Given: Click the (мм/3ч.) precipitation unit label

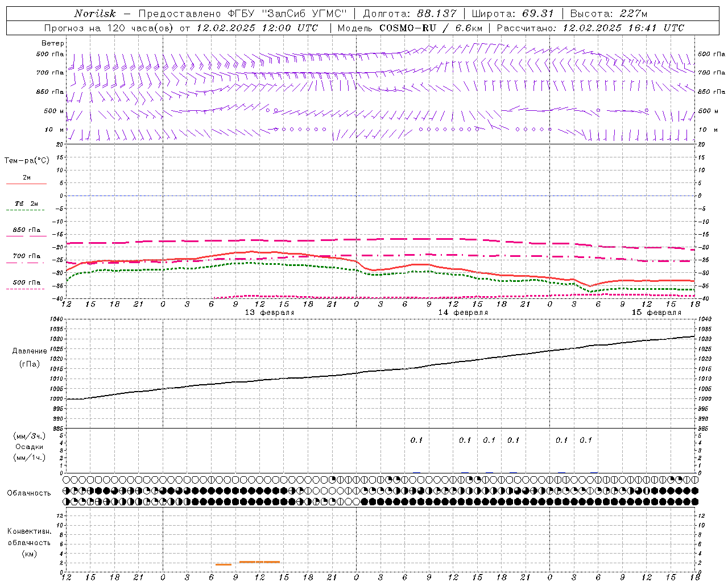Looking at the screenshot, I should 30,436.
